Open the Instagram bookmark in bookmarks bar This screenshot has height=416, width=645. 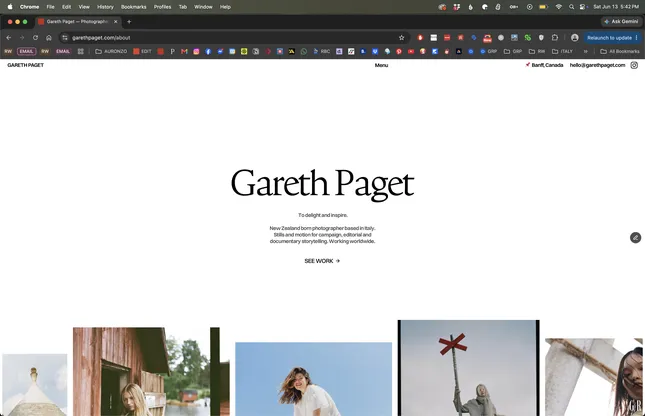pyautogui.click(x=196, y=51)
